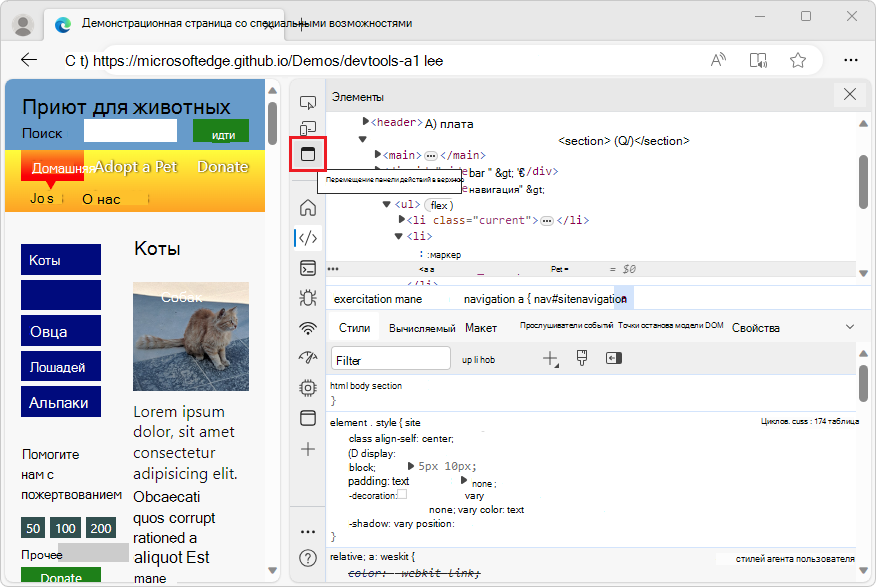Collapse the ul flex element
Viewport: 876px width, 587px height.
pyautogui.click(x=386, y=204)
